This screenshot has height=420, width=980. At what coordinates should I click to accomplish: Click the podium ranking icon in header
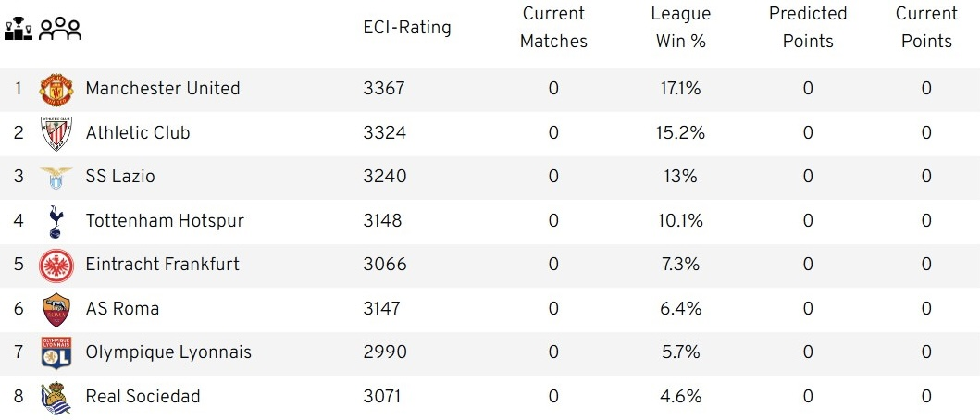(x=19, y=29)
